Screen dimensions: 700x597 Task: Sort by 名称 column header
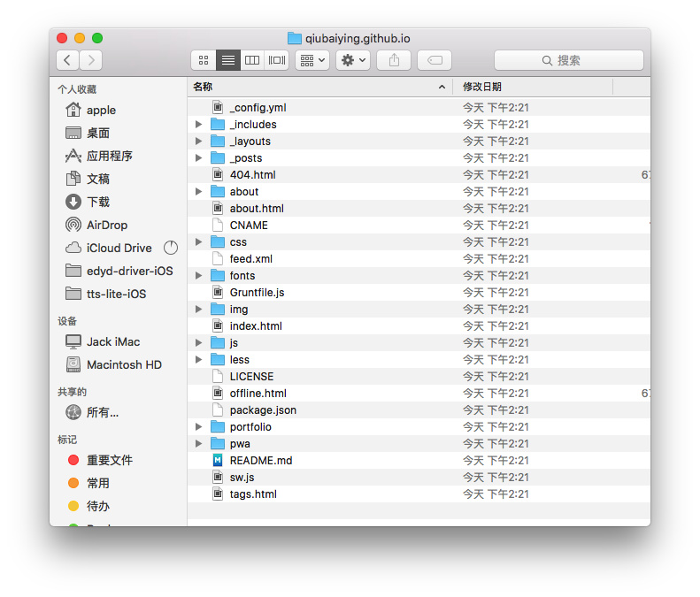319,87
